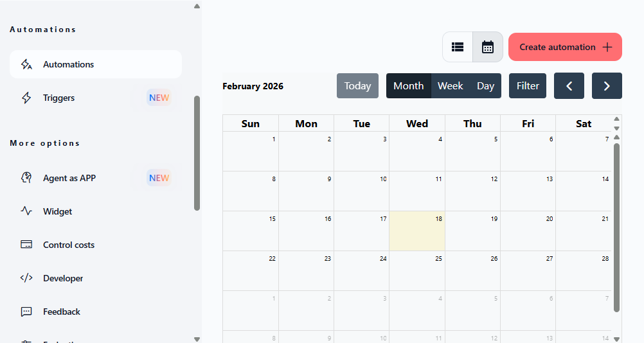Select the Day calendar view
The height and width of the screenshot is (343, 644).
click(x=485, y=86)
